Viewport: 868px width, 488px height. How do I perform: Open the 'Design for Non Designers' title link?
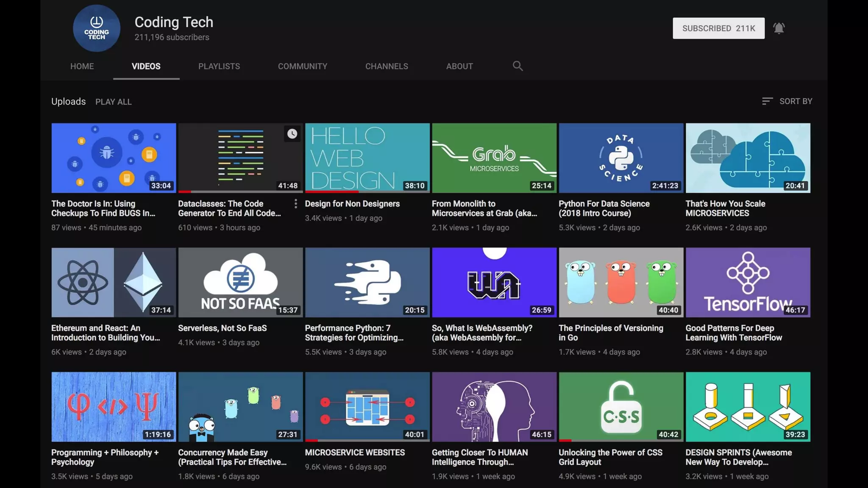tap(352, 204)
